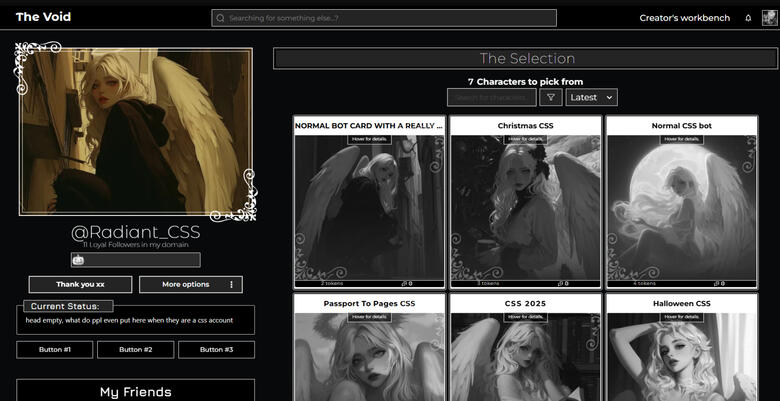Click Button #2
This screenshot has height=401, width=780.
[x=135, y=350]
